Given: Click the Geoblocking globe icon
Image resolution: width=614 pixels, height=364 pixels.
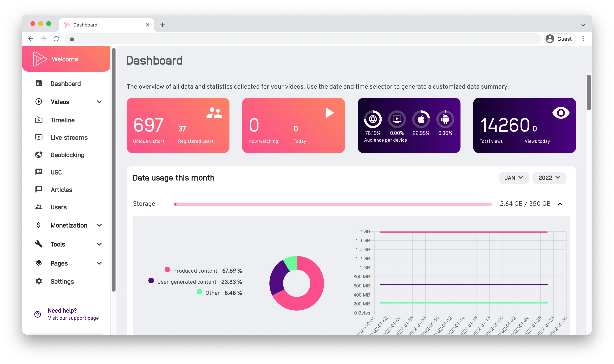Looking at the screenshot, I should click(39, 155).
